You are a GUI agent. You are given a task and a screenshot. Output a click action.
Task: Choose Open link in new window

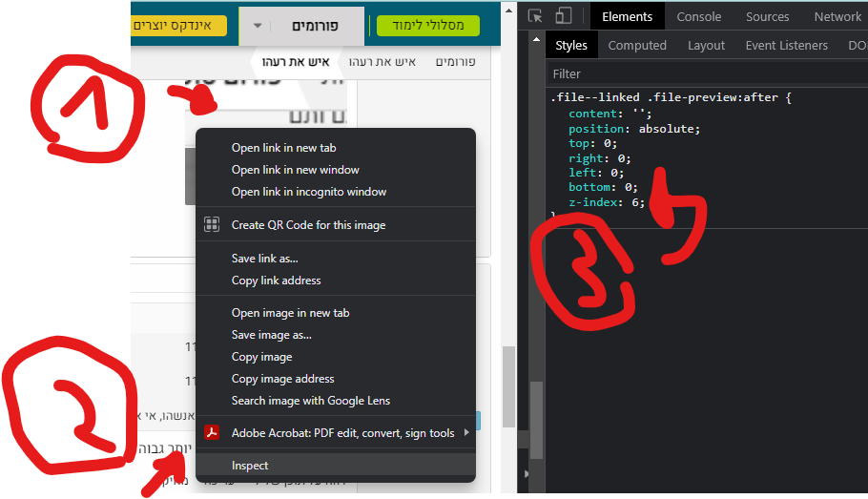pos(336,170)
